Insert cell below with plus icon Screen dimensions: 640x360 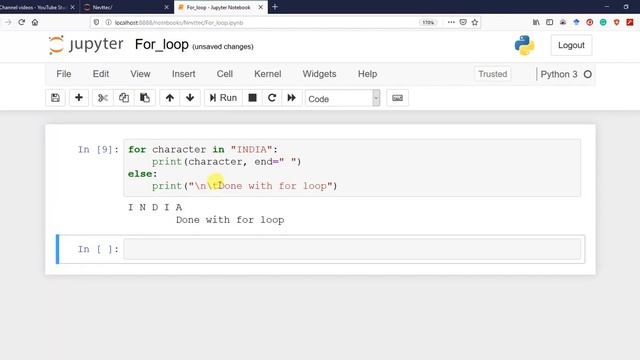(x=79, y=98)
